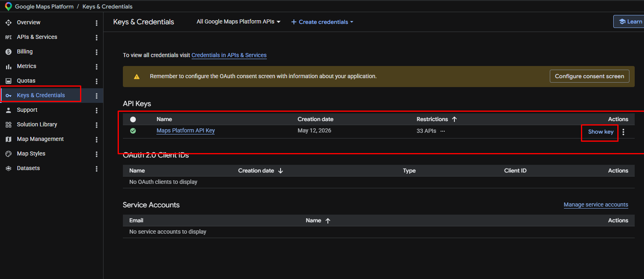Open the three-dot menu beside Support
Viewport: 644px width, 279px height.
click(x=97, y=111)
